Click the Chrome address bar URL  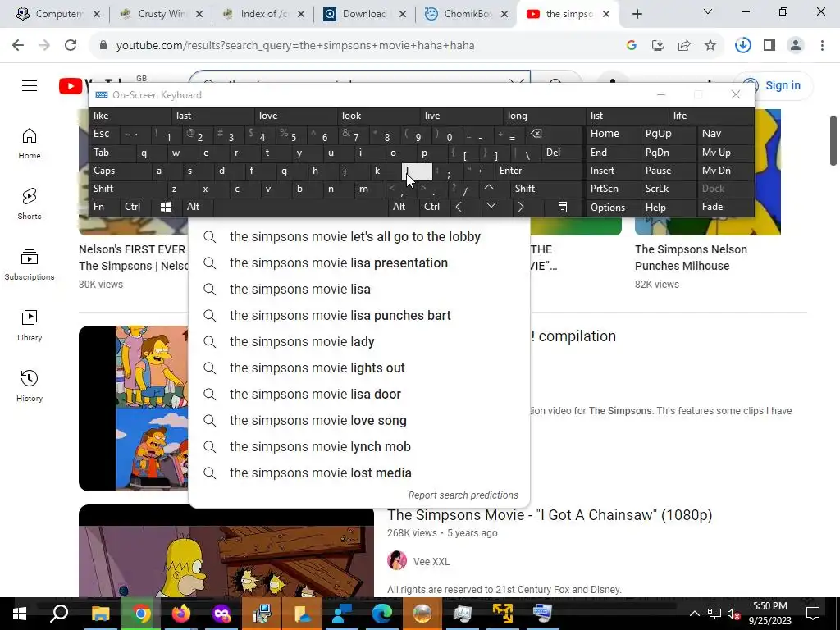295,46
